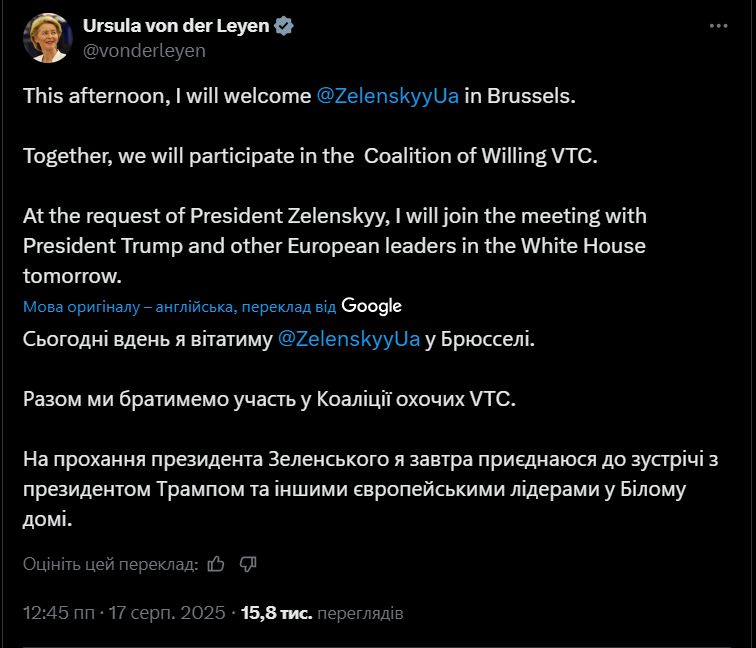Click the blue verified badge
The width and height of the screenshot is (756, 648).
[284, 26]
